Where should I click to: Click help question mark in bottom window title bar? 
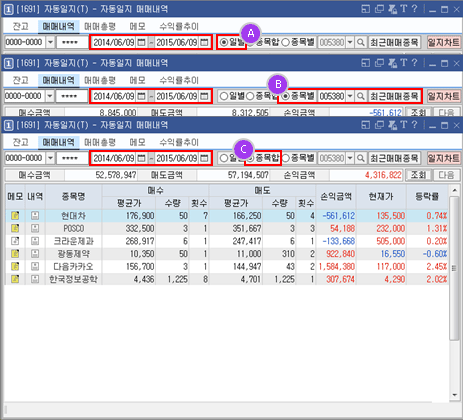pyautogui.click(x=414, y=125)
